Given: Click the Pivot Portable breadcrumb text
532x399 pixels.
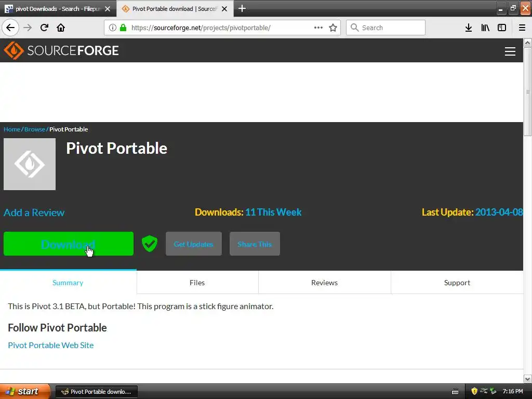Looking at the screenshot, I should (69, 129).
